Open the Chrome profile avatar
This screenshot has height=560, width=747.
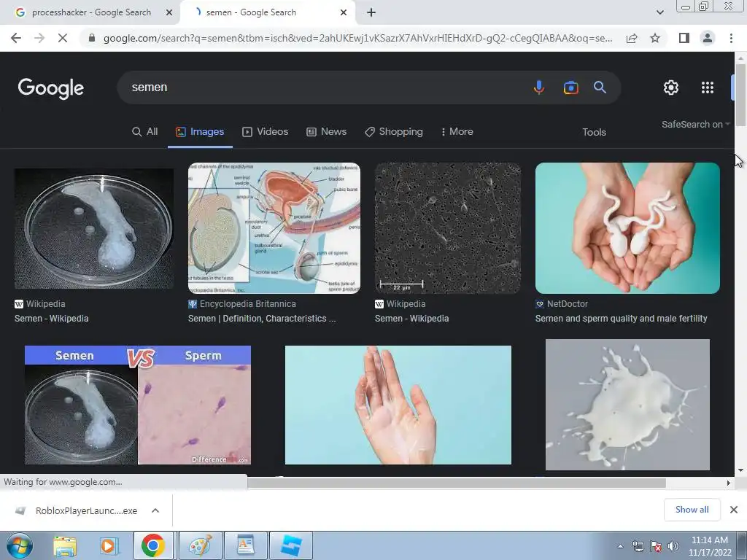coord(708,38)
